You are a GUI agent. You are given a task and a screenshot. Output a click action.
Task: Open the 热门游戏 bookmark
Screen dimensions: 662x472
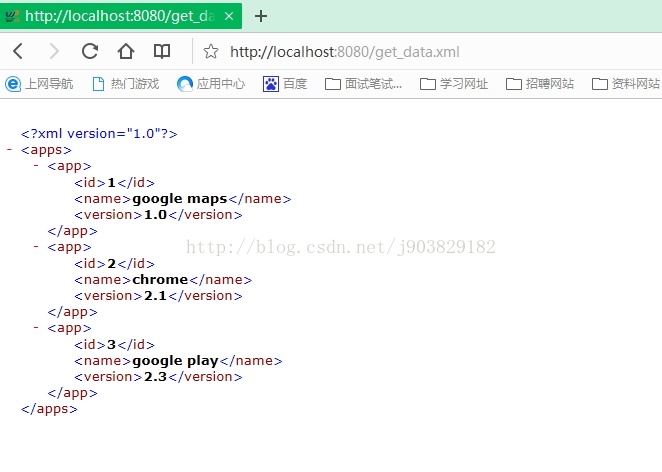[125, 84]
